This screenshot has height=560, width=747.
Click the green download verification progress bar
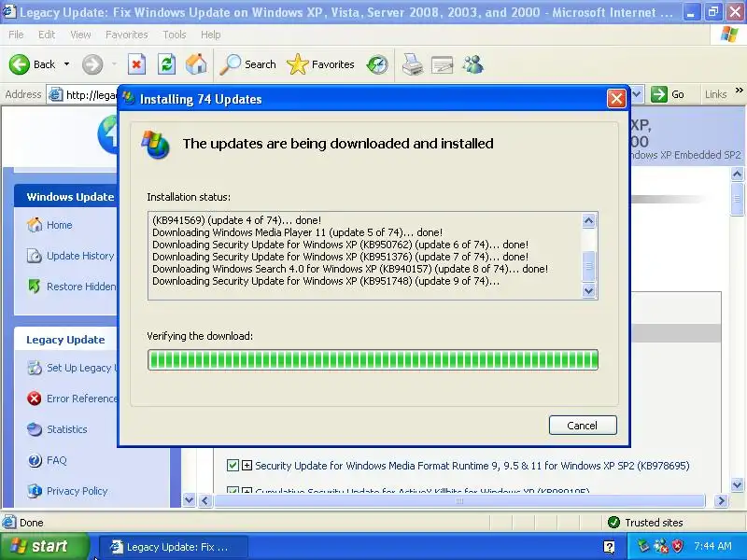(373, 359)
